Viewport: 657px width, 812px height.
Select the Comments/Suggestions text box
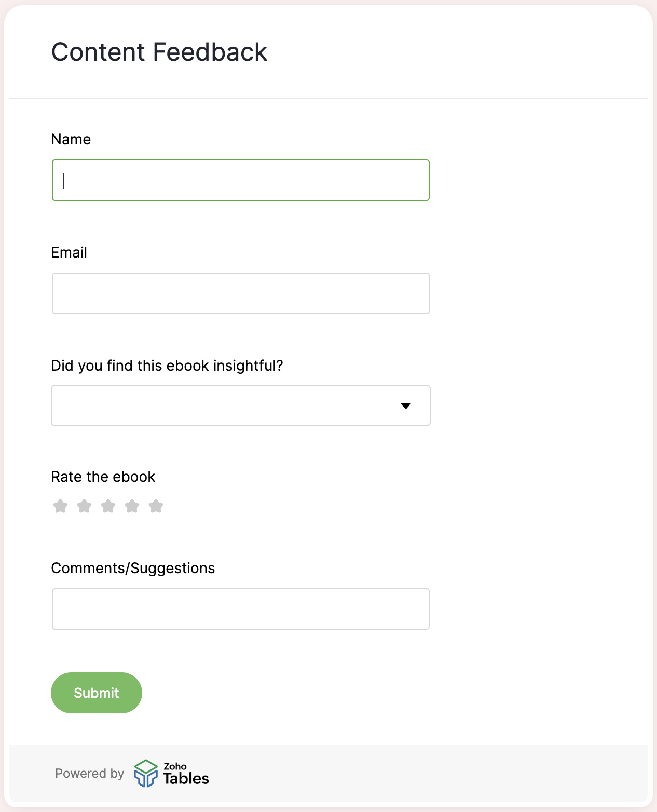241,609
